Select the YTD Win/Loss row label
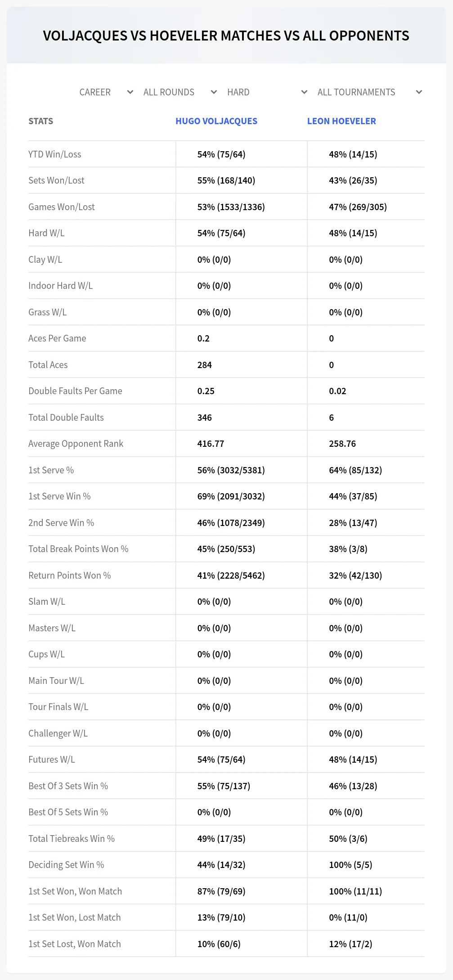The height and width of the screenshot is (980, 453). pyautogui.click(x=55, y=154)
